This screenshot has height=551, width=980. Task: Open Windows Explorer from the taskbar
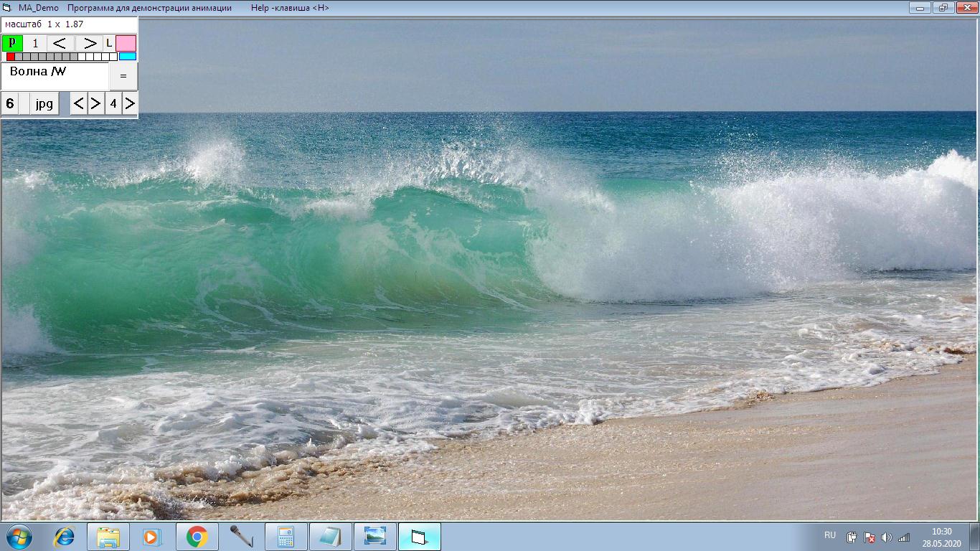[108, 537]
